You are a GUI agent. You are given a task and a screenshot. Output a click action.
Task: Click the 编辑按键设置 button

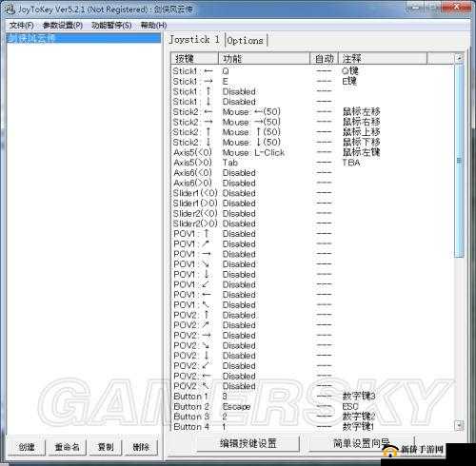[x=248, y=443]
